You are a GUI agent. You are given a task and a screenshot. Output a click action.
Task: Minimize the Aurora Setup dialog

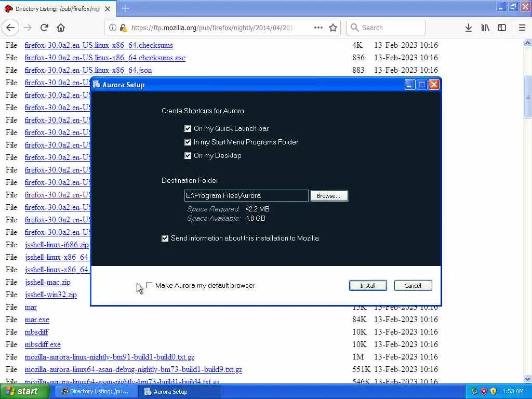[409, 85]
